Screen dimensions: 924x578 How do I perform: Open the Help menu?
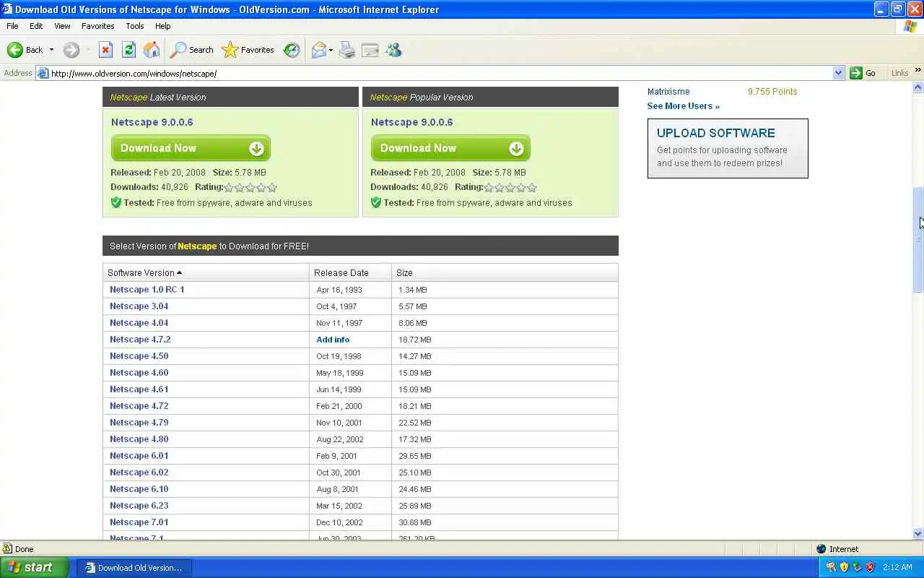(x=163, y=26)
